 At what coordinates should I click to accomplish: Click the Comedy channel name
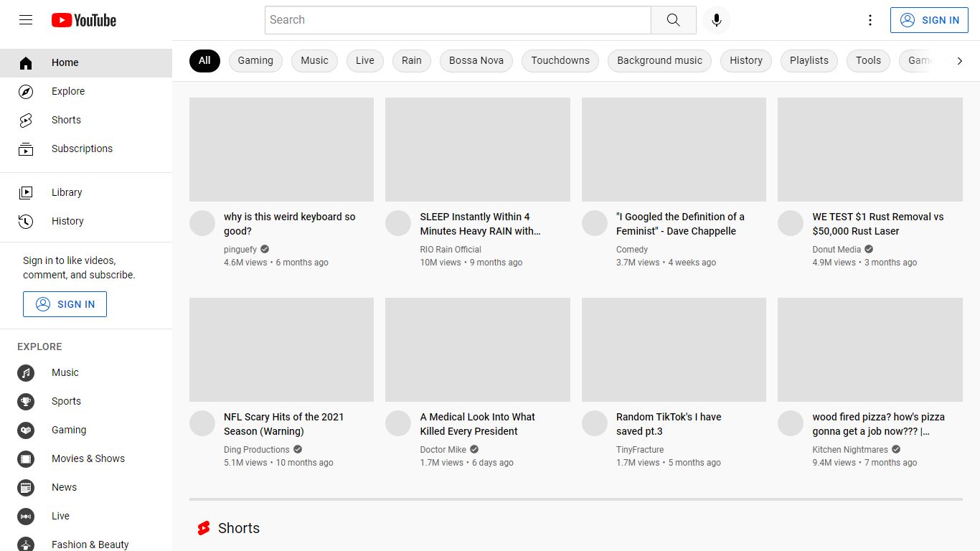[632, 250]
